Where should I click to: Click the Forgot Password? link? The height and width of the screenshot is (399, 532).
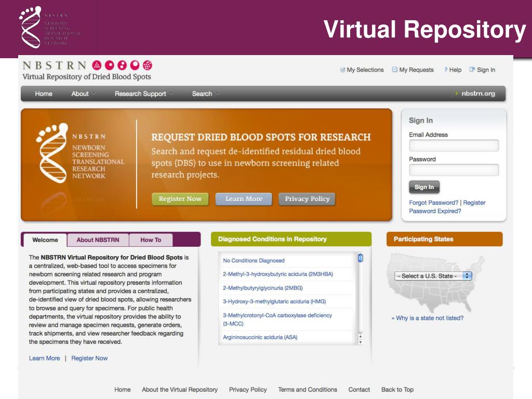[x=434, y=203]
